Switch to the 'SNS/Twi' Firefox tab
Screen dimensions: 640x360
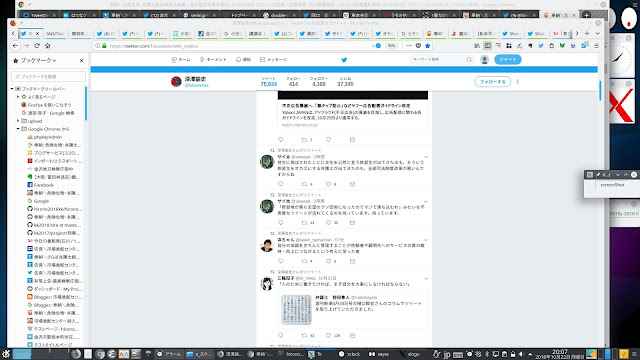[x=55, y=33]
